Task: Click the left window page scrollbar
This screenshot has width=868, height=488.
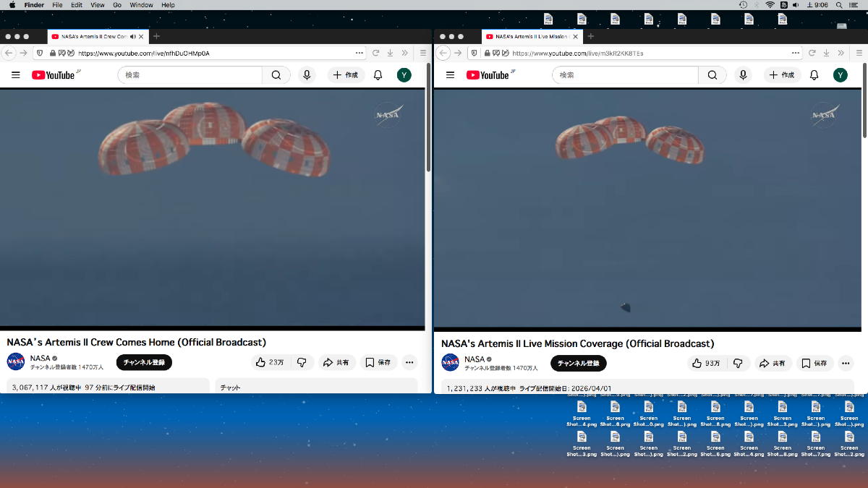Action: tap(428, 118)
